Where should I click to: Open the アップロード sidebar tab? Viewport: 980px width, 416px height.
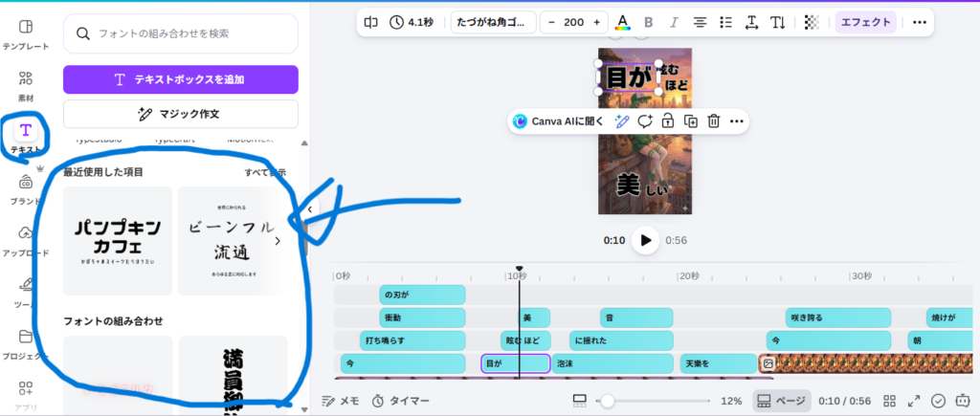point(26,240)
